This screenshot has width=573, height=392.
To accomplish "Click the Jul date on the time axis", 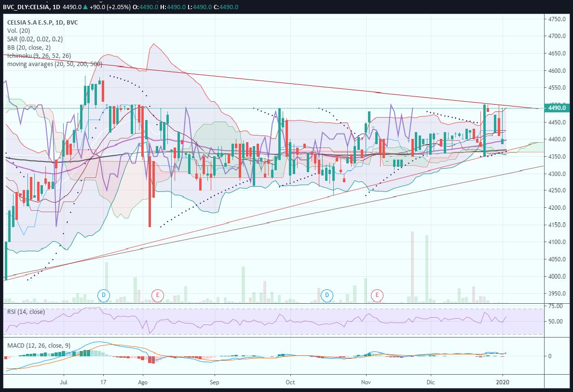I will 64,382.
